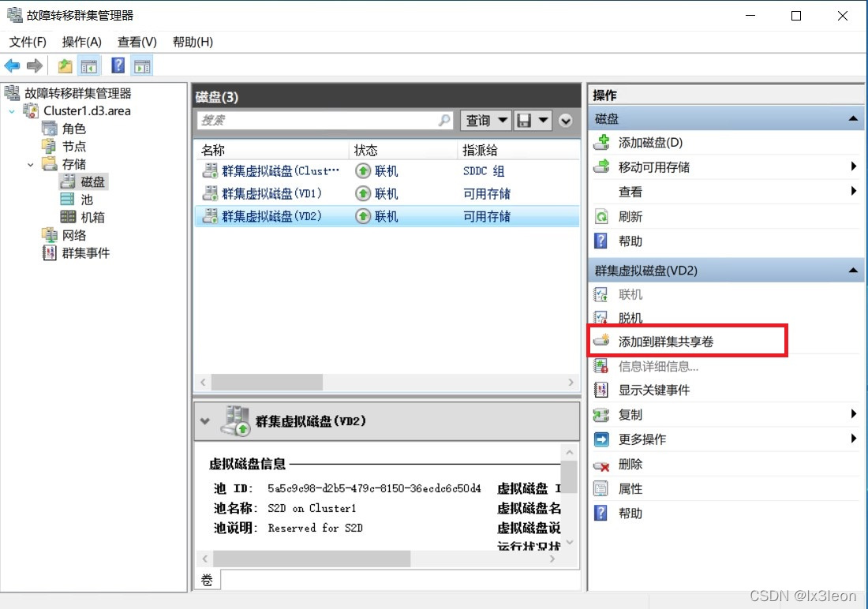The width and height of the screenshot is (868, 609).
Task: Open the save query dropdown with the disk icon
Action: tap(533, 120)
